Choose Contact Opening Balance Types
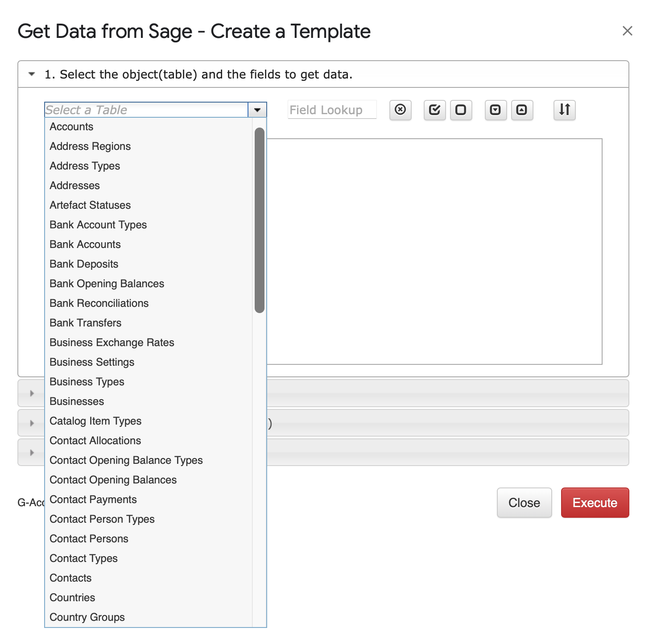 click(x=149, y=460)
